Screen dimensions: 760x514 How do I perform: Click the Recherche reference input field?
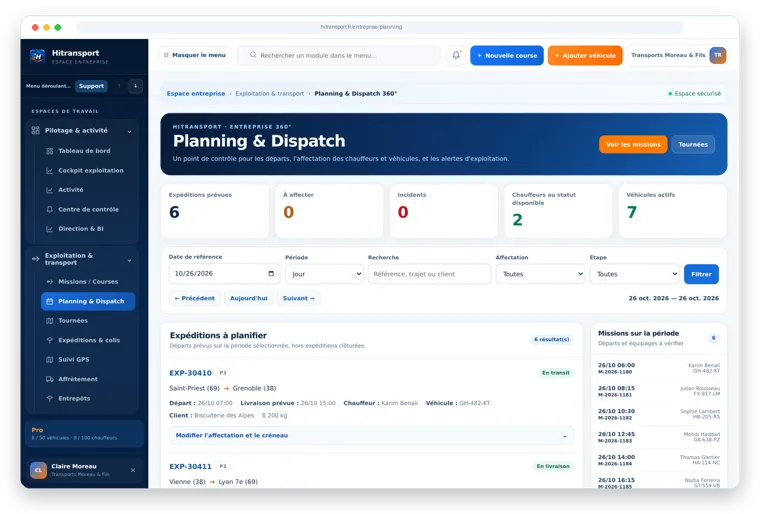(429, 274)
